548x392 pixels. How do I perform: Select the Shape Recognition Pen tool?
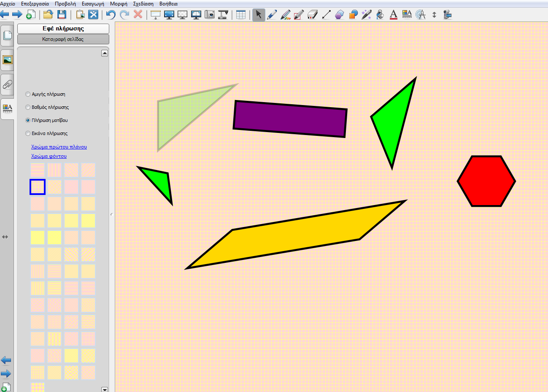(x=299, y=15)
